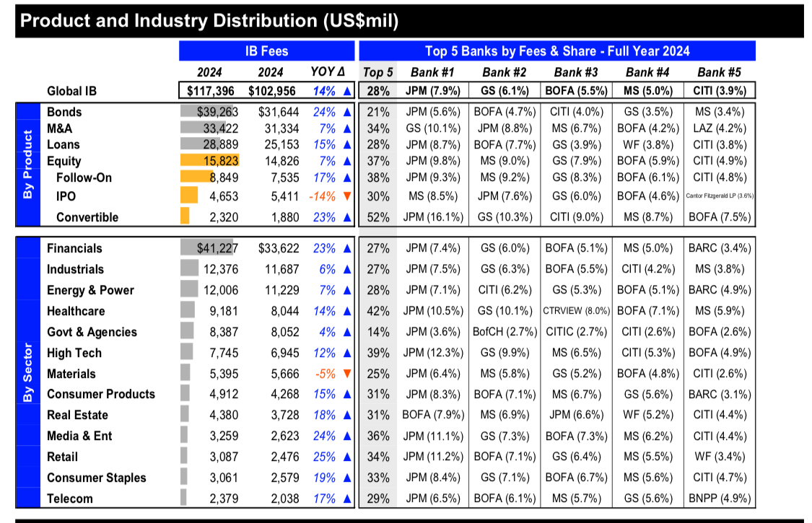Click the Global IB $117,396 value
812x523 pixels.
pos(210,91)
